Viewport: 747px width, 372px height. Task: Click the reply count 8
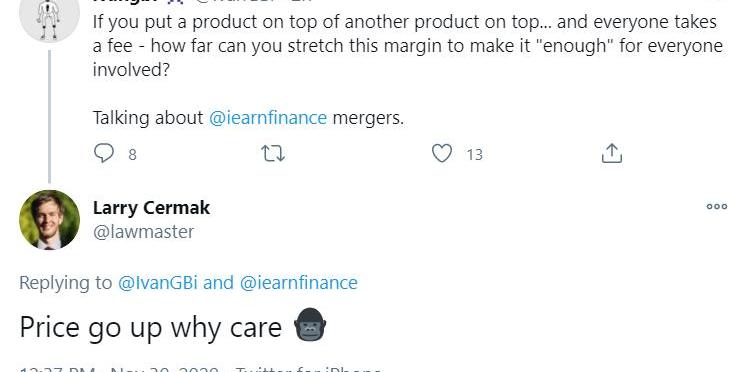coord(132,154)
